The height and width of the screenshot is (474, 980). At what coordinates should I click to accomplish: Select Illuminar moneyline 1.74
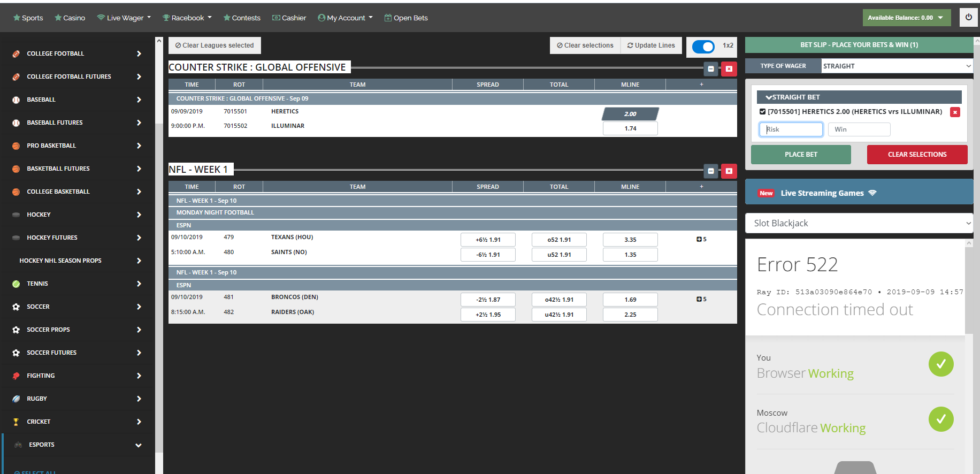(x=630, y=128)
